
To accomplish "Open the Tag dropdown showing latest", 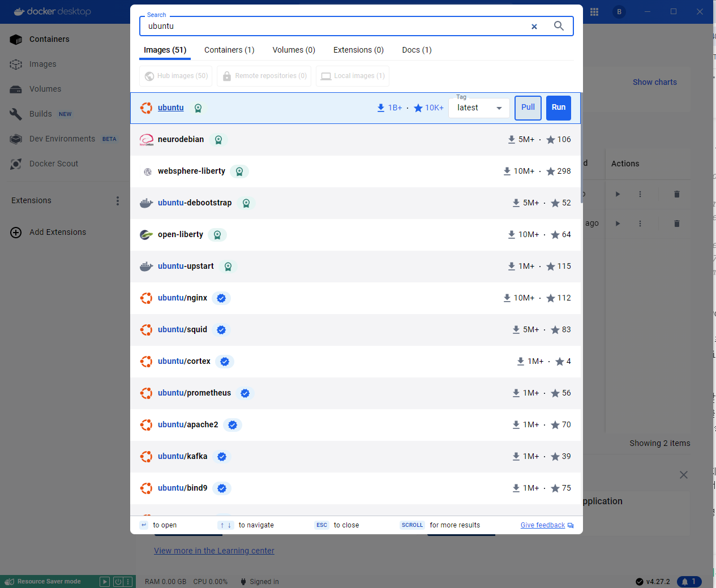I will click(479, 108).
